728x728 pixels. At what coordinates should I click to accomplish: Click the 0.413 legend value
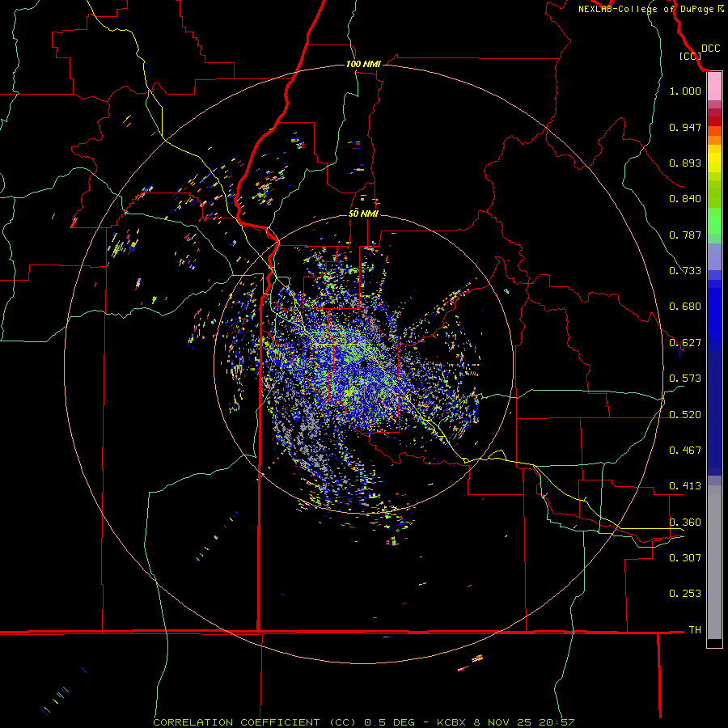[685, 486]
